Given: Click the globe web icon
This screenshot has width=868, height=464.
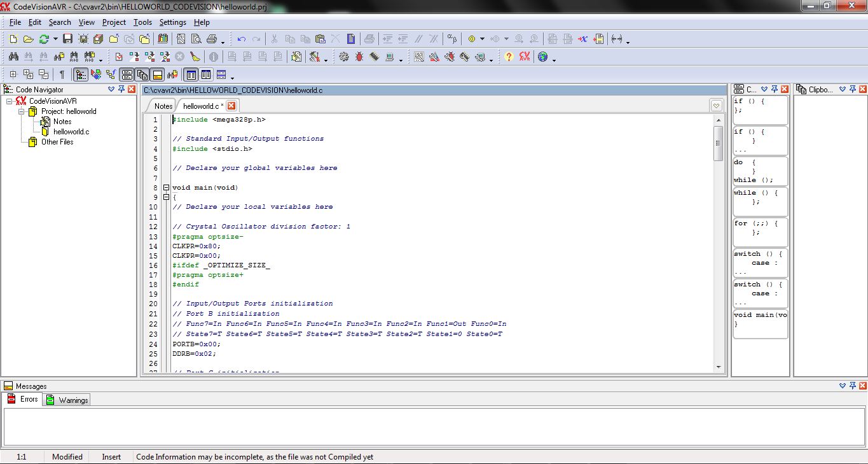Looking at the screenshot, I should point(542,57).
